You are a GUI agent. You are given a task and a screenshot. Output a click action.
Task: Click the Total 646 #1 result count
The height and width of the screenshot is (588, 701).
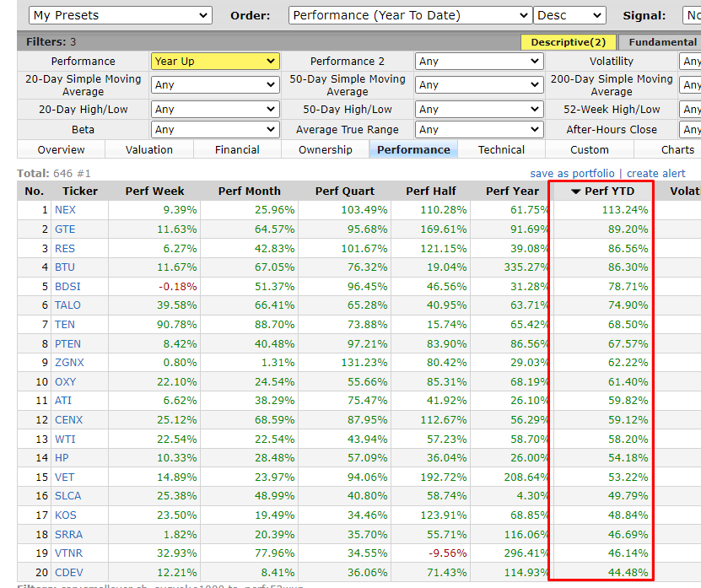(x=54, y=174)
